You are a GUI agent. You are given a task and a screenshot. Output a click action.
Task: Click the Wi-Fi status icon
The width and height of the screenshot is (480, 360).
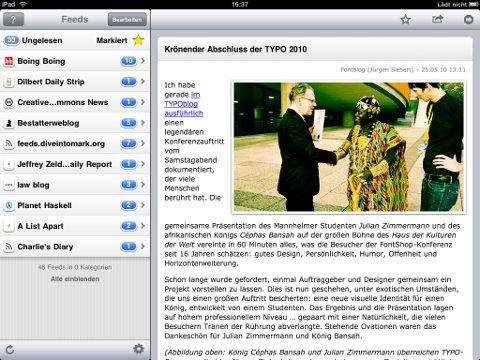click(x=23, y=4)
